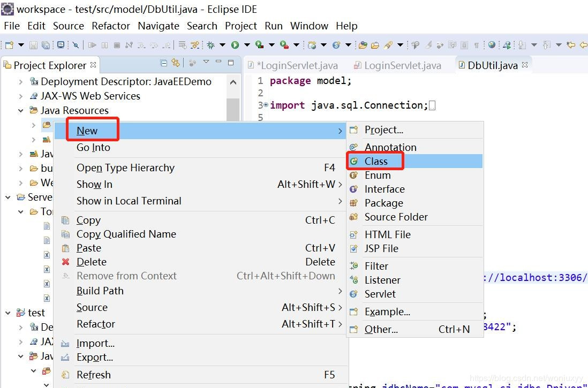Click the Listener icon in New submenu
The image size is (588, 388).
click(x=353, y=280)
